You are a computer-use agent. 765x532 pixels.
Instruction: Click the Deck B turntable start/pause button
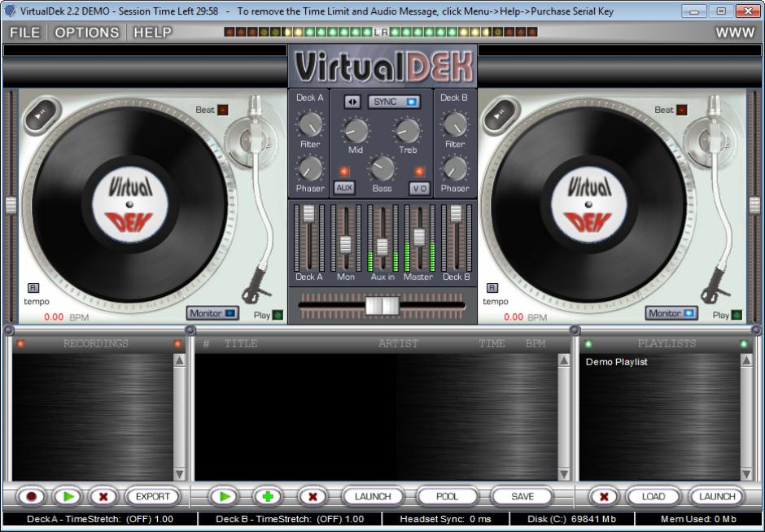[501, 114]
